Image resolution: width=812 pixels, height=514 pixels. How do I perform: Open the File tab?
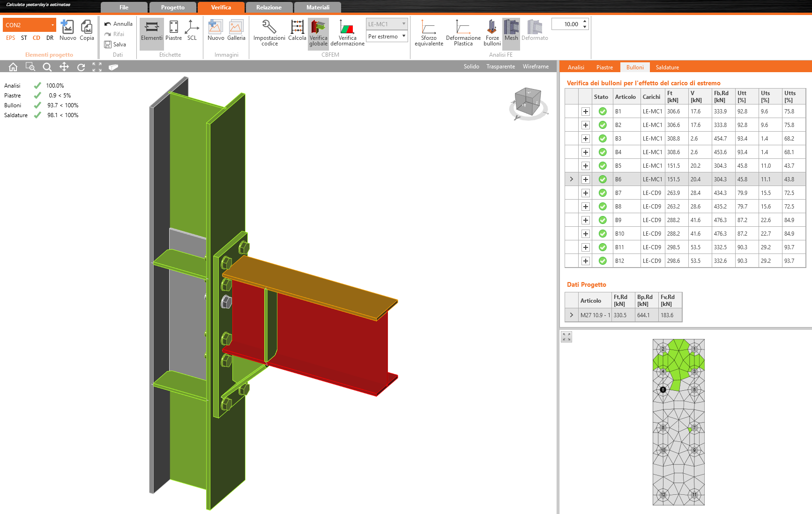124,7
